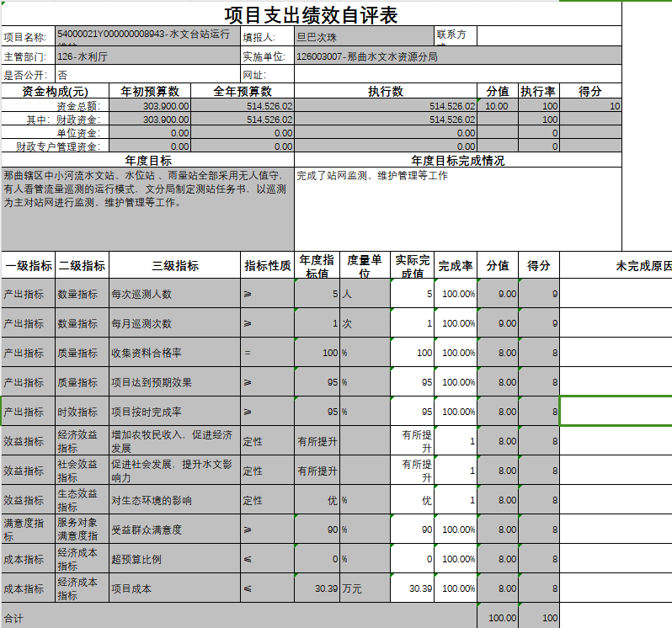Select 实际完成值 cell for 项目成本 row
Screen dimensions: 672x628
[413, 588]
